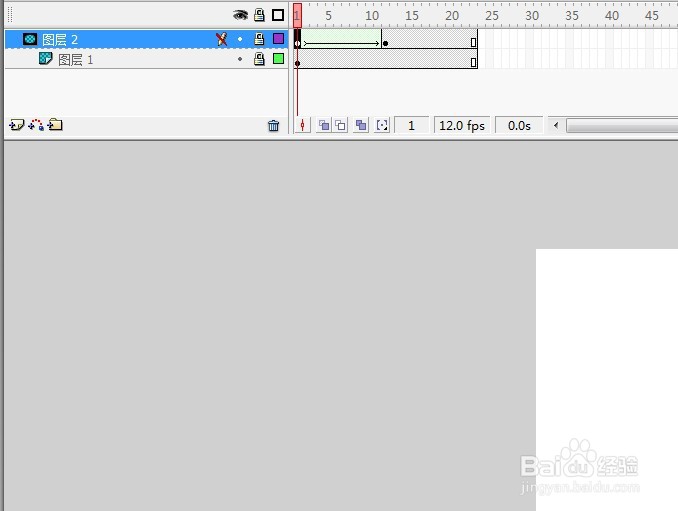Toggle visibility dot of 图层 1
Image resolution: width=678 pixels, height=511 pixels.
[240, 59]
